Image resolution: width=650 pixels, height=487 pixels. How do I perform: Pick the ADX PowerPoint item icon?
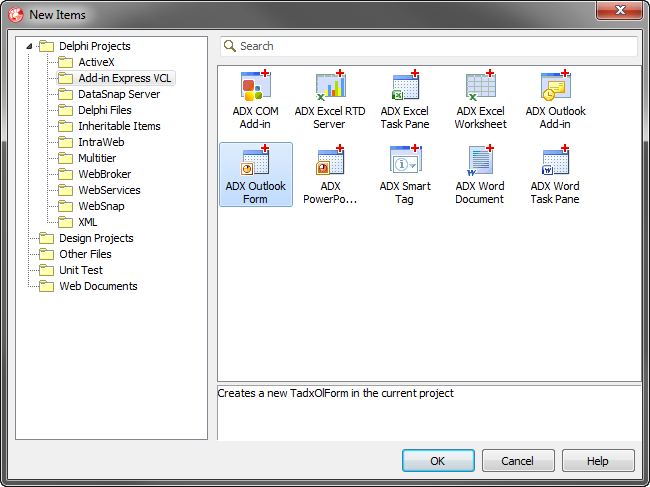point(330,161)
